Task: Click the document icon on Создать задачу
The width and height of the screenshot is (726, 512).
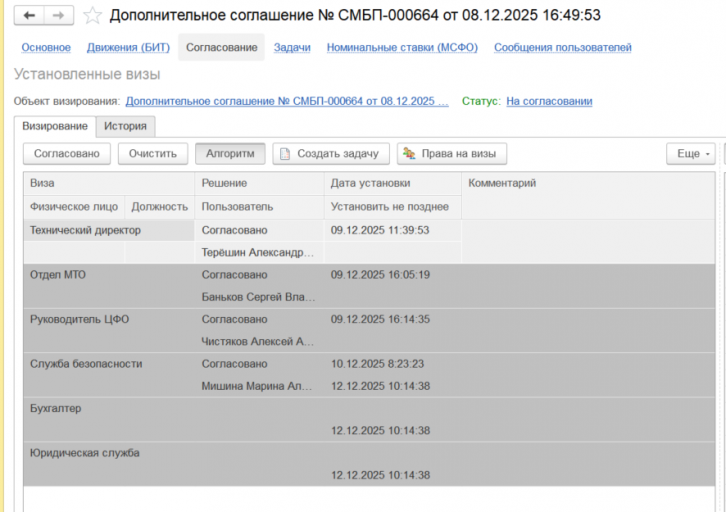Action: pos(285,154)
